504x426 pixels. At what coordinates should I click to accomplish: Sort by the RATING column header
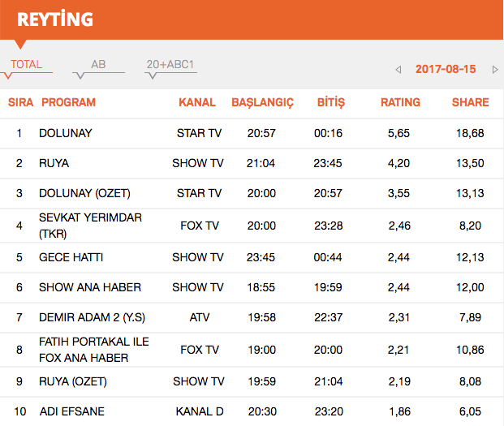400,102
